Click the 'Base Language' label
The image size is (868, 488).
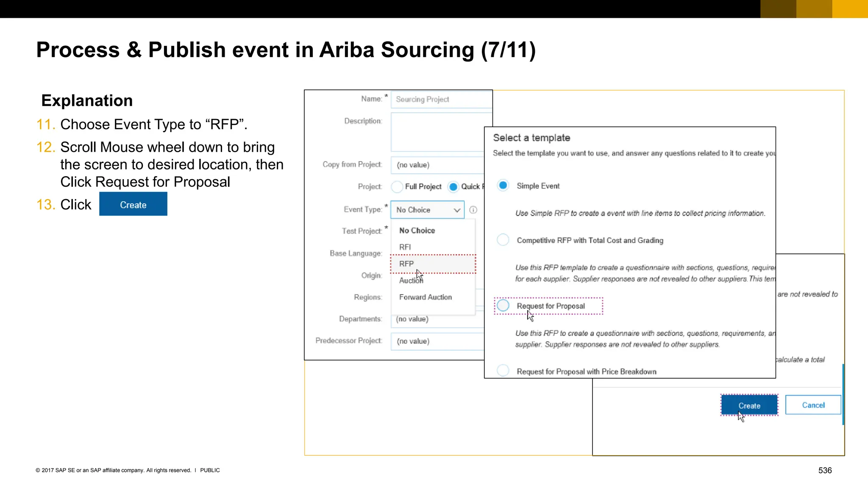coord(356,253)
